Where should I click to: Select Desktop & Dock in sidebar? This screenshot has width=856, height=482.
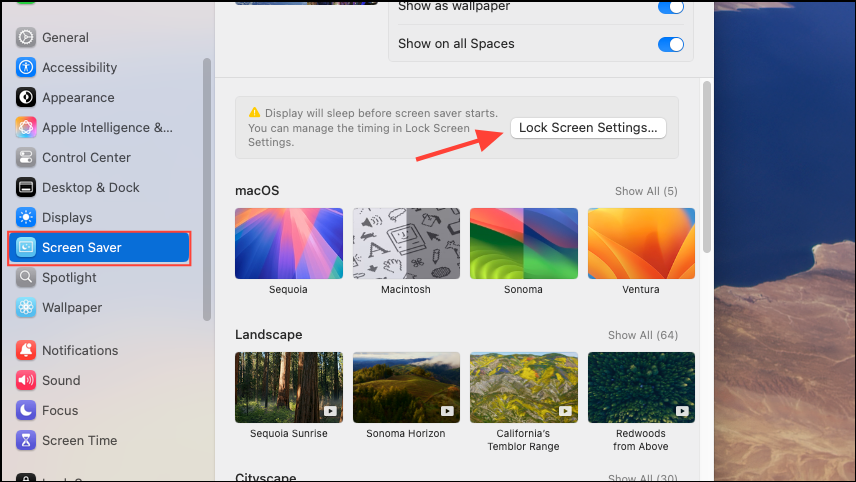coord(99,187)
